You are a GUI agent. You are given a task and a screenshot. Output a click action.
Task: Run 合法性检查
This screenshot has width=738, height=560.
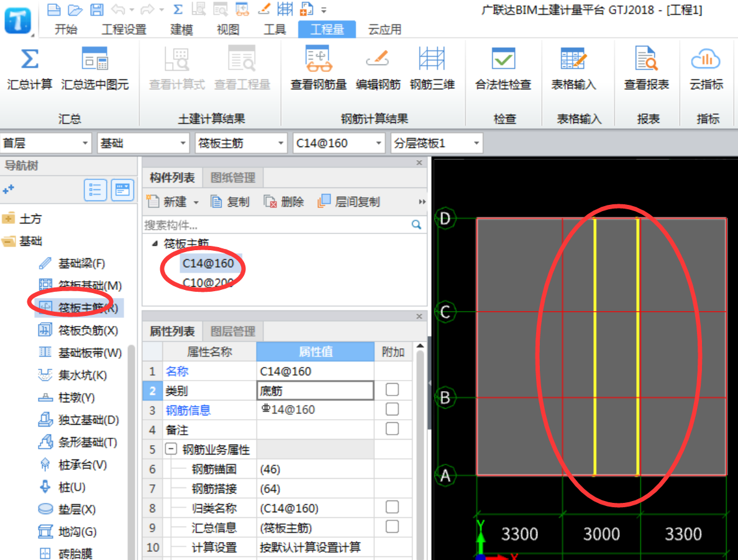(503, 69)
